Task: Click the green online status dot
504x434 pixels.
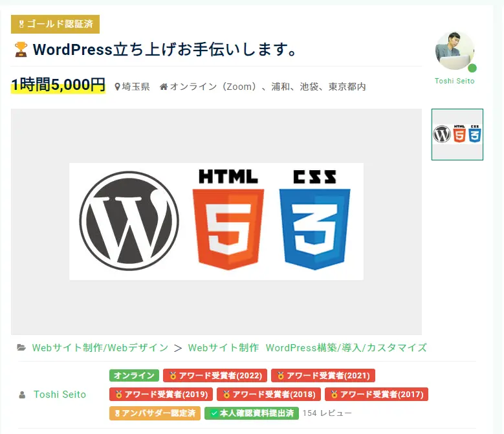Action: 472,68
